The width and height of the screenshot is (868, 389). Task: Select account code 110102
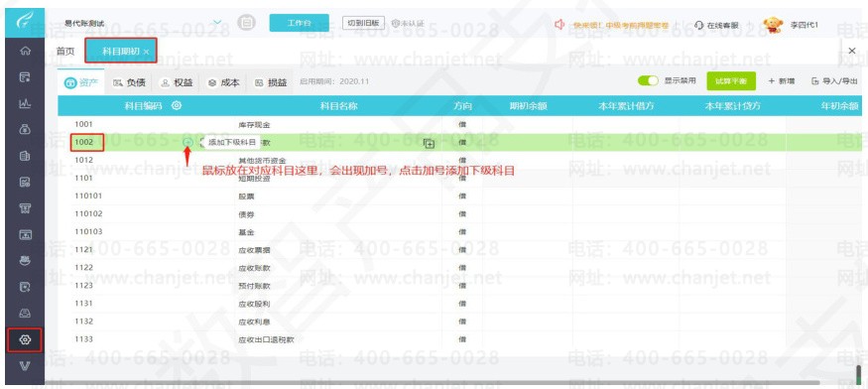(x=88, y=213)
